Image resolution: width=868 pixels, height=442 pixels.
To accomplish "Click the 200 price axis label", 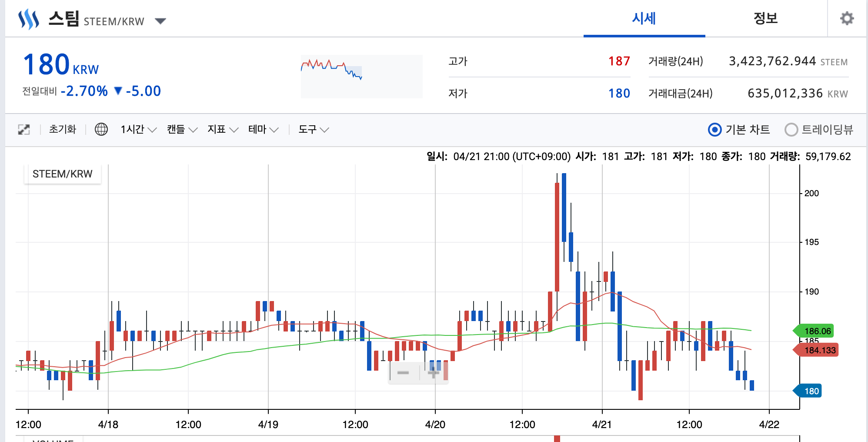I will pos(811,193).
